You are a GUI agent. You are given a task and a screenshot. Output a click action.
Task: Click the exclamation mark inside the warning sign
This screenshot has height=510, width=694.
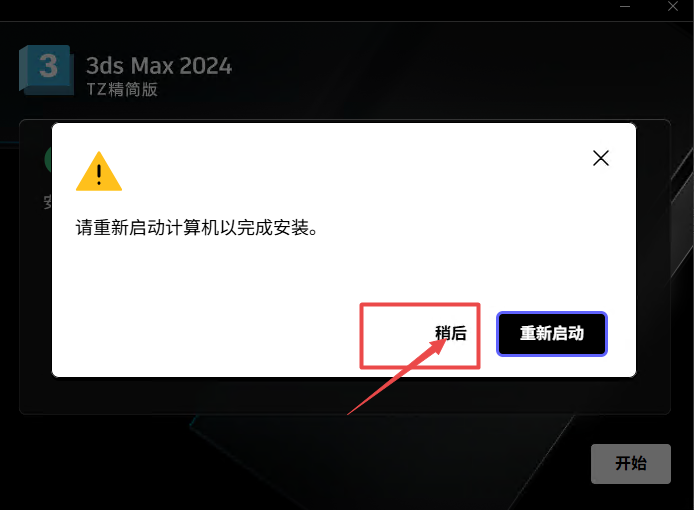click(x=99, y=174)
